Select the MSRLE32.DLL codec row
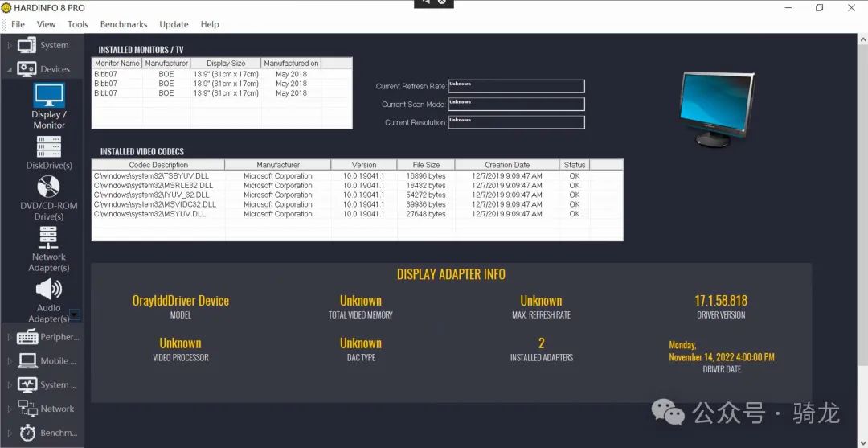The image size is (868, 448). (357, 186)
